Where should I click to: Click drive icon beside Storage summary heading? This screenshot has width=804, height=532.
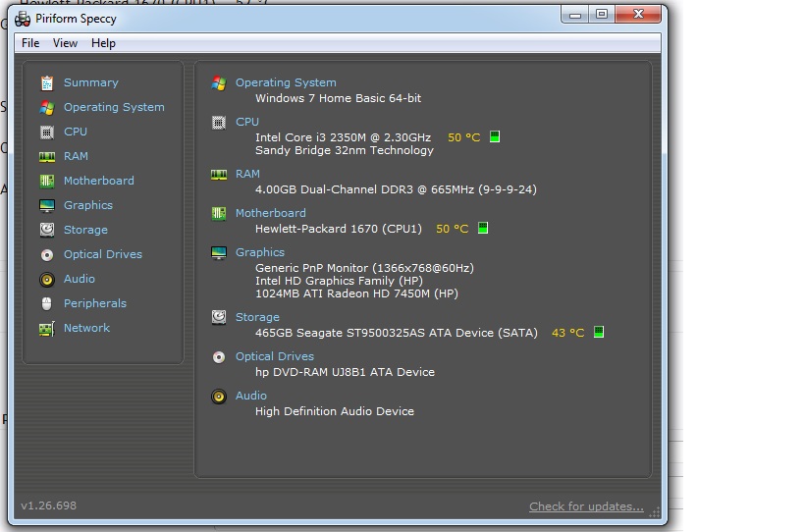[x=219, y=317]
